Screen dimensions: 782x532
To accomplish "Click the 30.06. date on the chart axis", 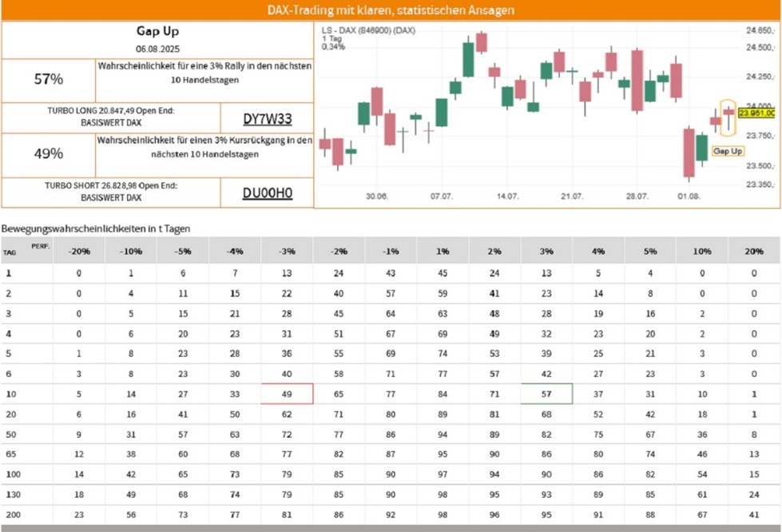I will 376,197.
